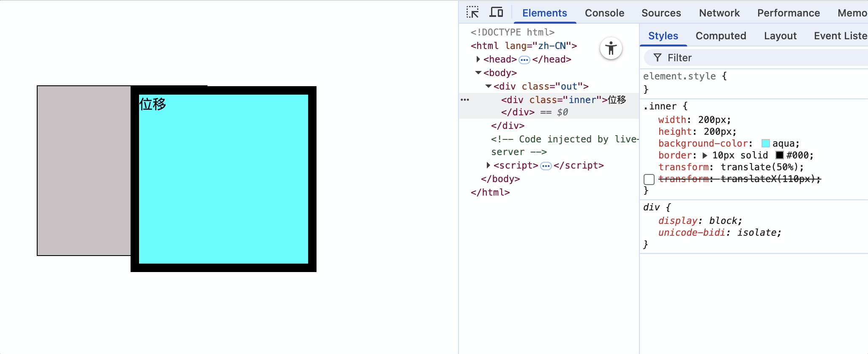Open the Event Listeners sidebar tab
The height and width of the screenshot is (354, 868).
click(841, 36)
